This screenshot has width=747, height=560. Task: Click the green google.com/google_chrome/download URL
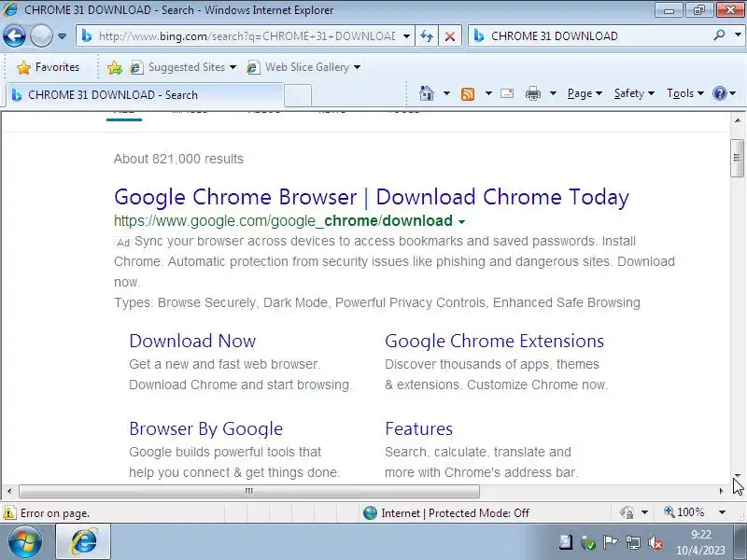[284, 221]
